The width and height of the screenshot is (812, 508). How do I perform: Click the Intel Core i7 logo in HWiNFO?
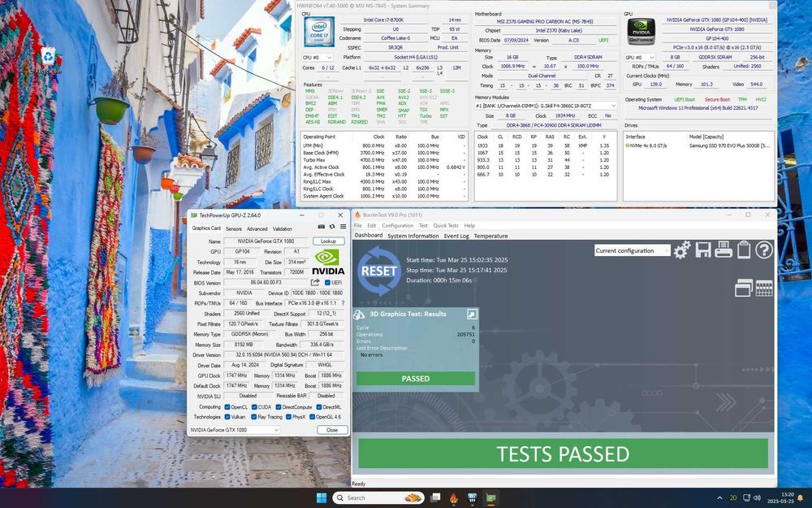coord(319,32)
